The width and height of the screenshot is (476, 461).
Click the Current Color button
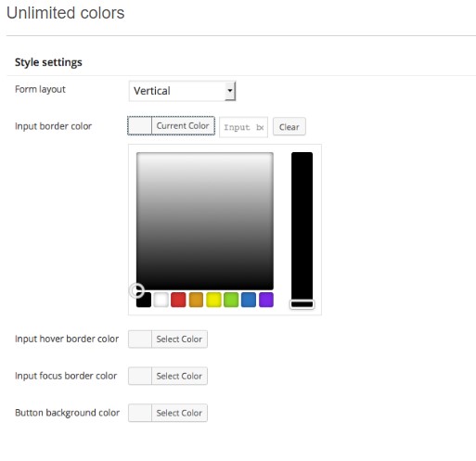pos(171,126)
